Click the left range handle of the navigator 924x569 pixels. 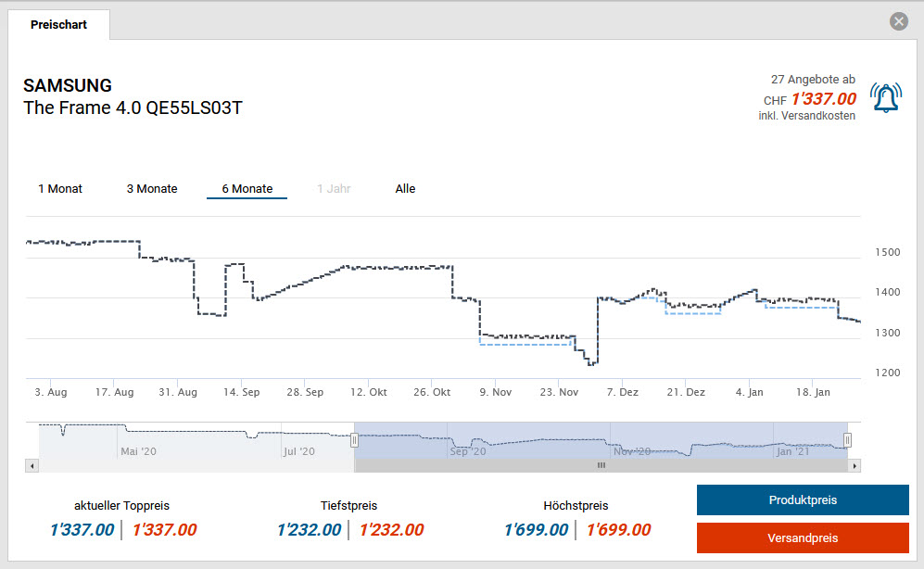pyautogui.click(x=353, y=440)
